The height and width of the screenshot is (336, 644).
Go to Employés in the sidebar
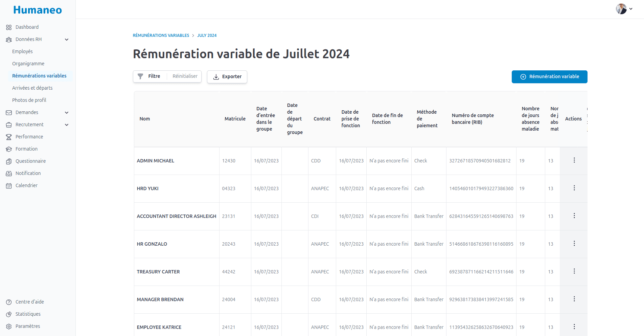coord(22,51)
